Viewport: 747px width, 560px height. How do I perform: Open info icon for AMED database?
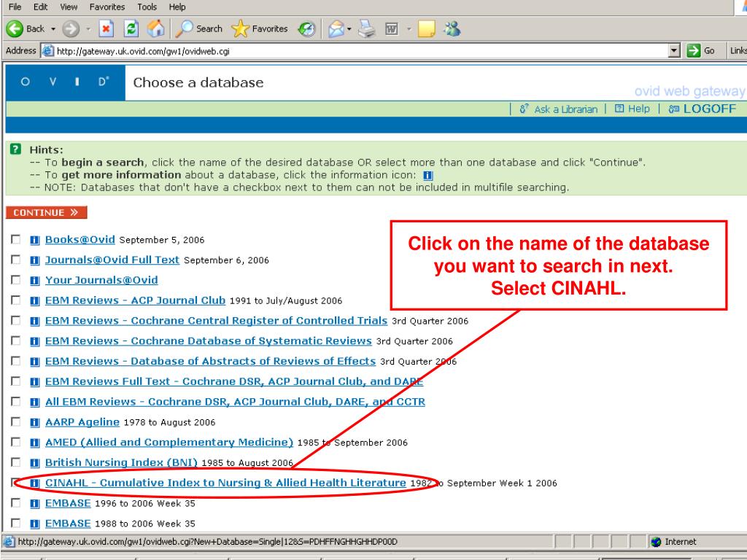[34, 443]
